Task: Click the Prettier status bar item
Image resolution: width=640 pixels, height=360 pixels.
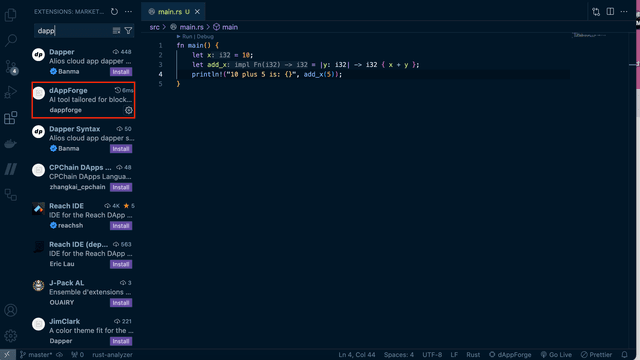Action: [596, 355]
